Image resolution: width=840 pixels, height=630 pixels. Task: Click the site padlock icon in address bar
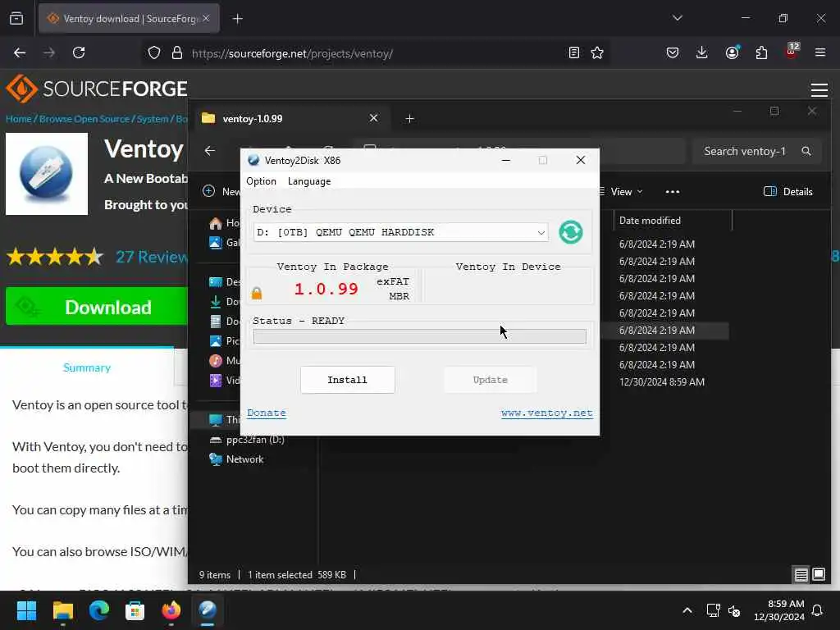click(177, 52)
